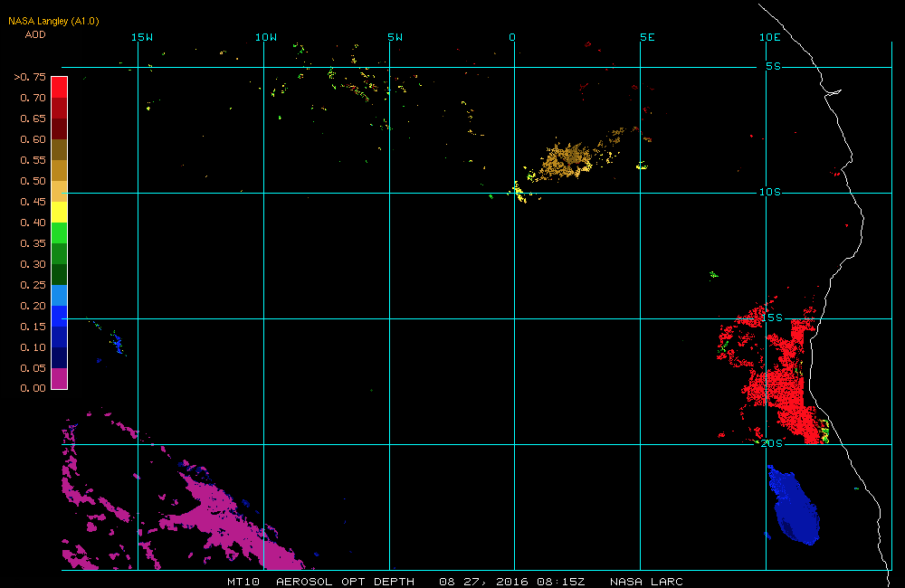This screenshot has width=905, height=588.
Task: Click the '>0.75' legend value
Action: 30,77
